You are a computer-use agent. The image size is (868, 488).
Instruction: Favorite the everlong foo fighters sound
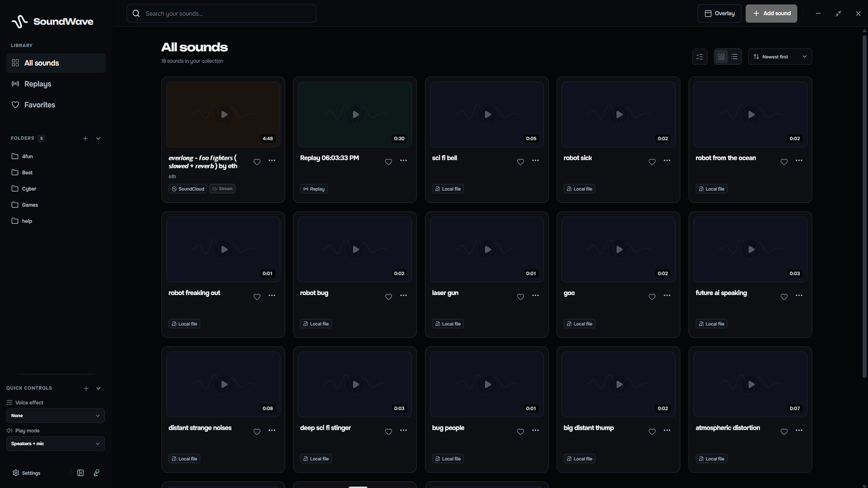pos(257,162)
